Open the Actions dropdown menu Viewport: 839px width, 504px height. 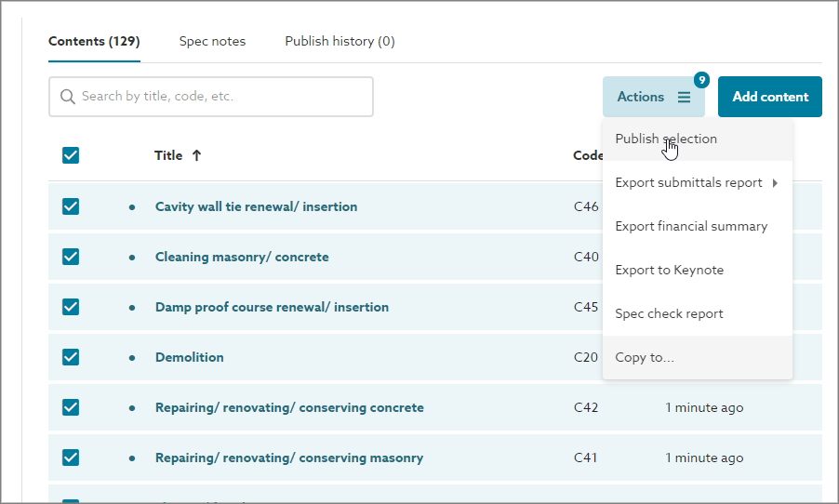(x=653, y=97)
